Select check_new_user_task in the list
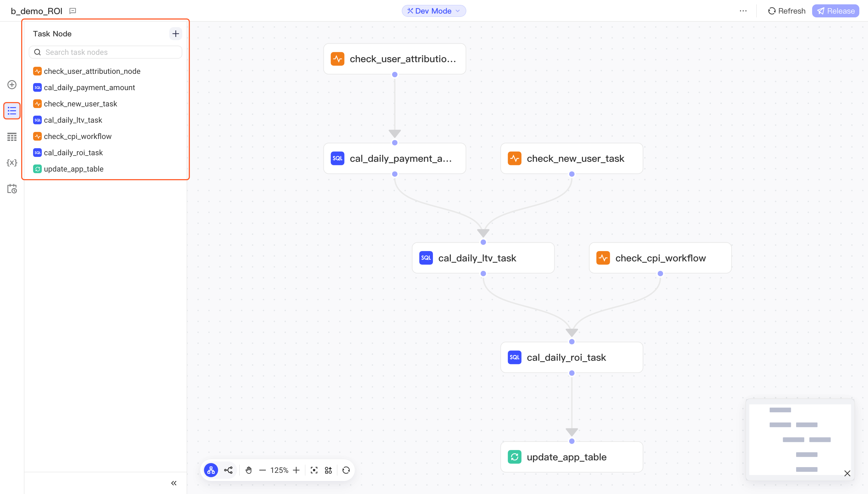 (106, 104)
